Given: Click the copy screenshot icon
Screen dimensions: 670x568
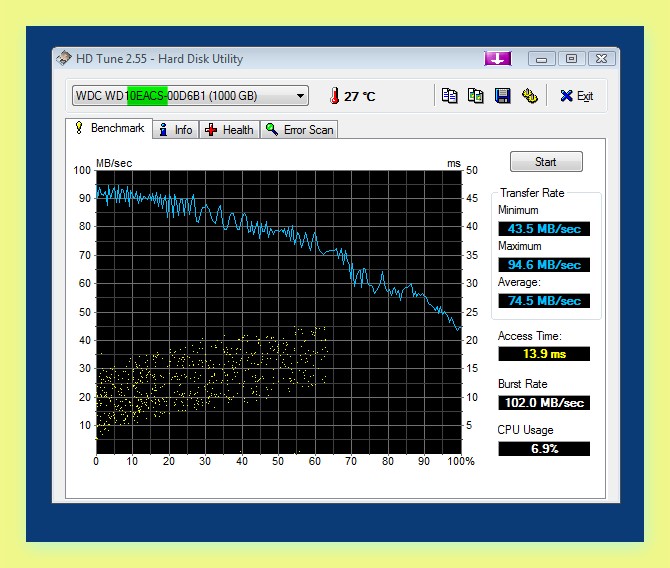Looking at the screenshot, I should click(476, 96).
